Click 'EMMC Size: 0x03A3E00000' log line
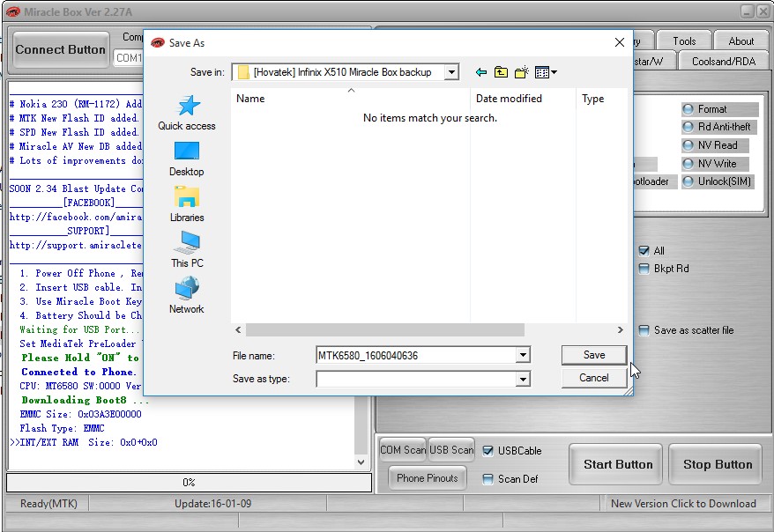 click(80, 414)
